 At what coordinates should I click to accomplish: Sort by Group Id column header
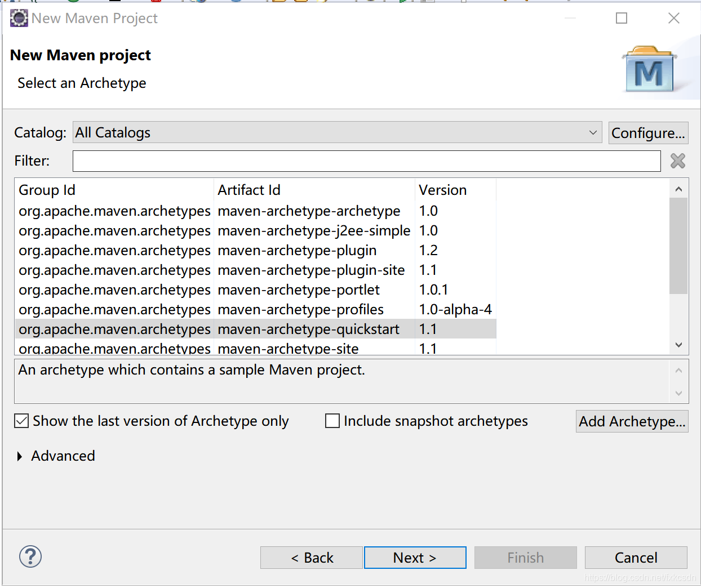[x=114, y=190]
